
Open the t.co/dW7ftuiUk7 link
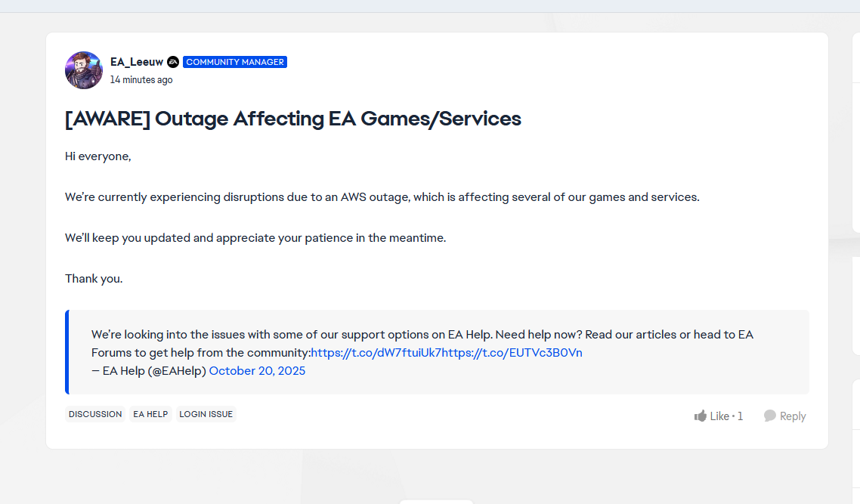coord(376,353)
